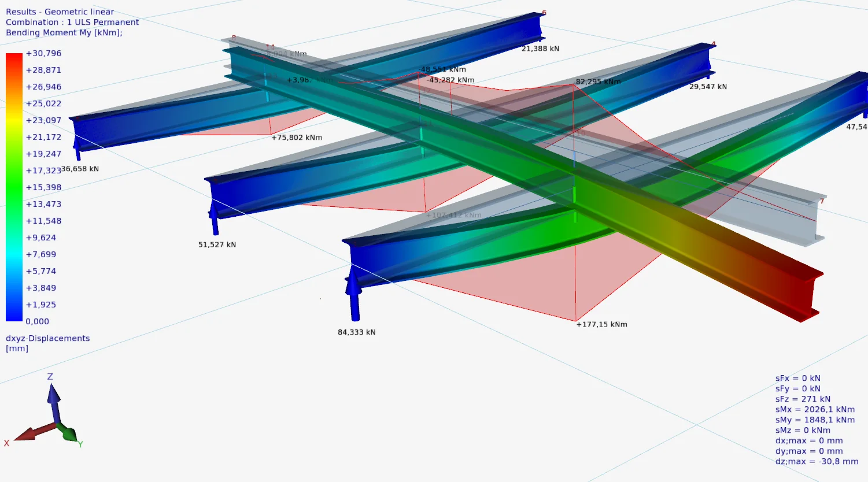The image size is (868, 482).
Task: Select legend value +1,925
Action: click(x=41, y=305)
